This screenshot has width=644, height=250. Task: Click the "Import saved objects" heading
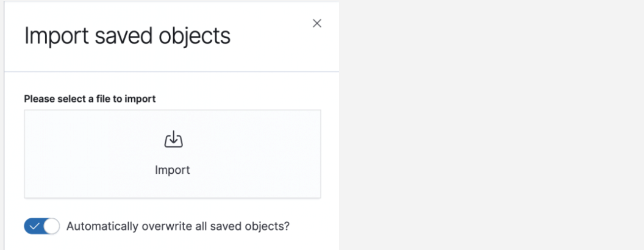(127, 36)
